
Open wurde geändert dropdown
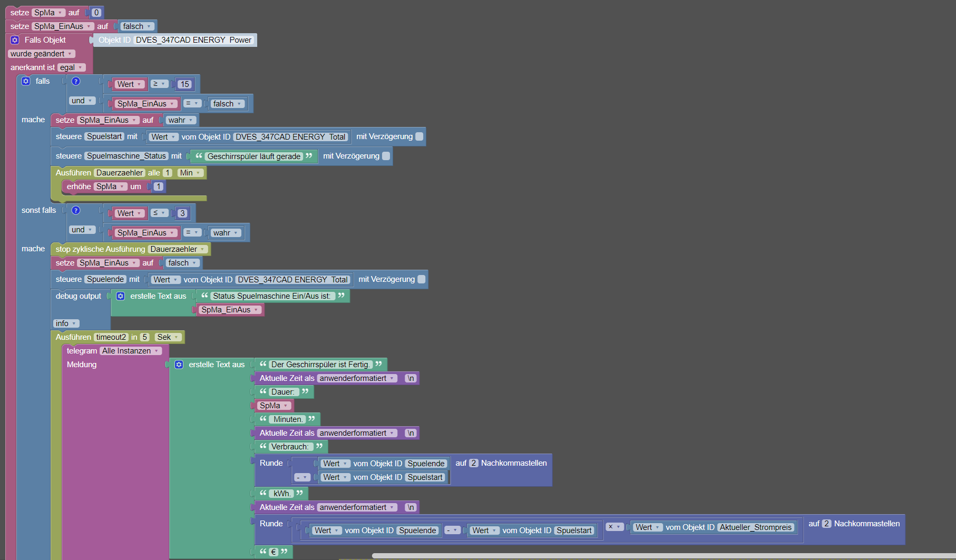(x=42, y=54)
